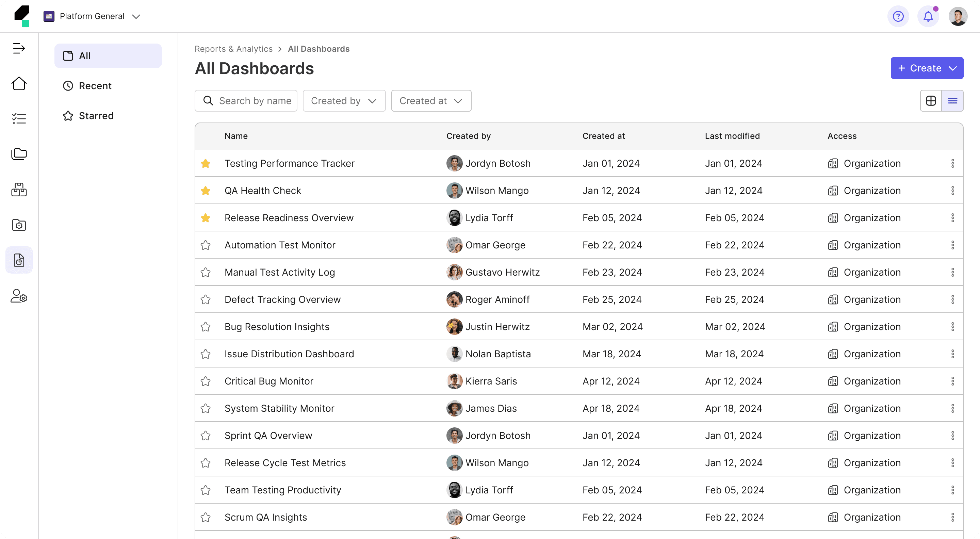Open the Created at filter dropdown
980x539 pixels.
pos(431,101)
